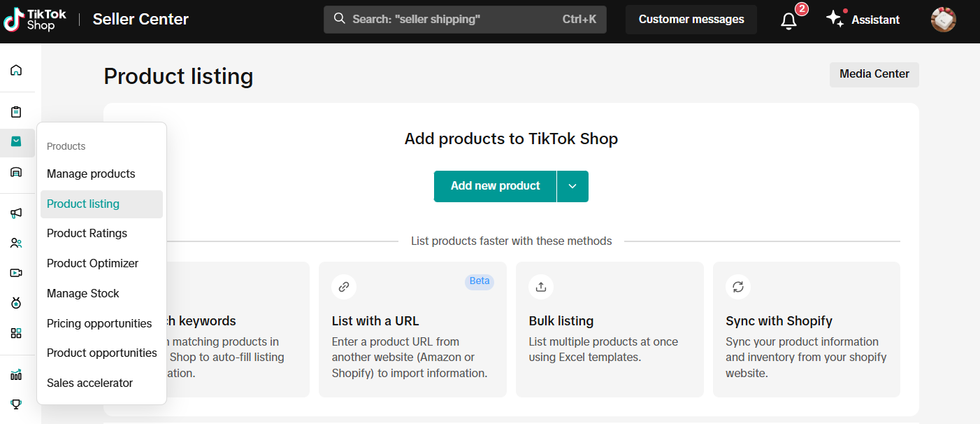The height and width of the screenshot is (424, 980).
Task: Click the Add new product button
Action: (495, 186)
